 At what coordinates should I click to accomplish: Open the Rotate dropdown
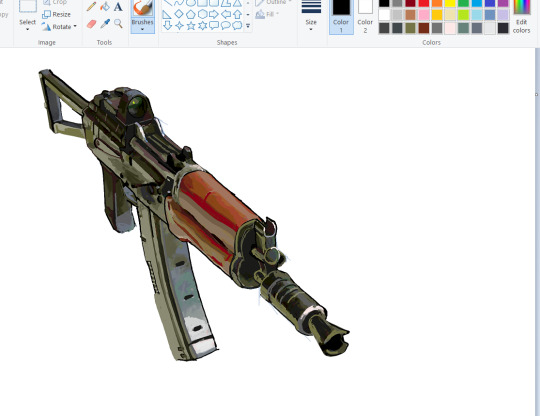click(59, 27)
